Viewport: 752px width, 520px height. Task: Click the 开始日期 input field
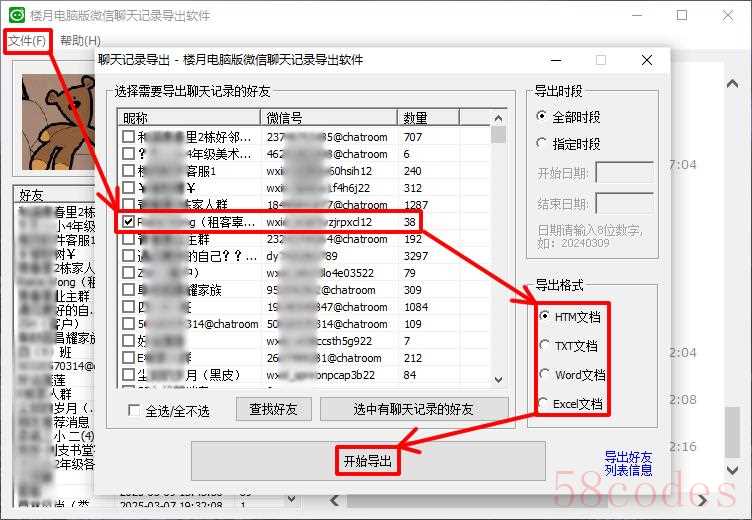(624, 173)
